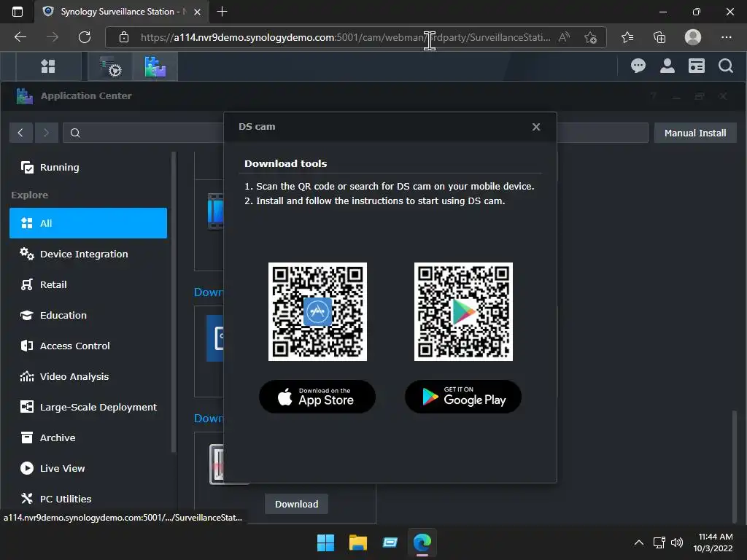The width and height of the screenshot is (747, 560).
Task: Show hidden system tray icons
Action: [639, 542]
